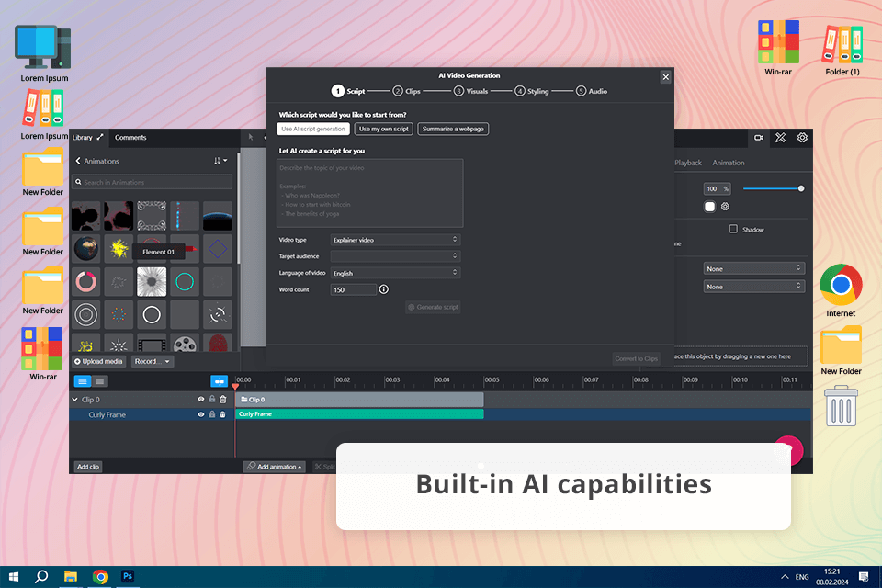Choose Use AI script generation

coord(313,129)
